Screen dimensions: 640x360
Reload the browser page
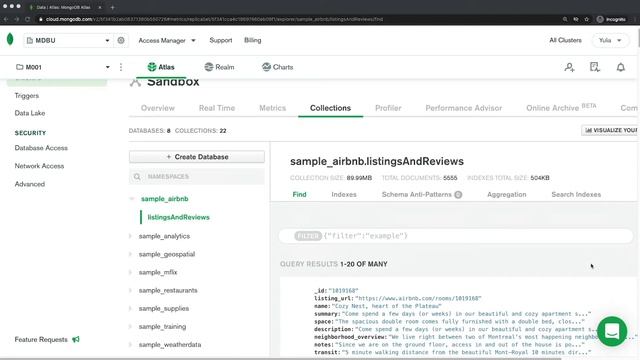pyautogui.click(x=27, y=19)
